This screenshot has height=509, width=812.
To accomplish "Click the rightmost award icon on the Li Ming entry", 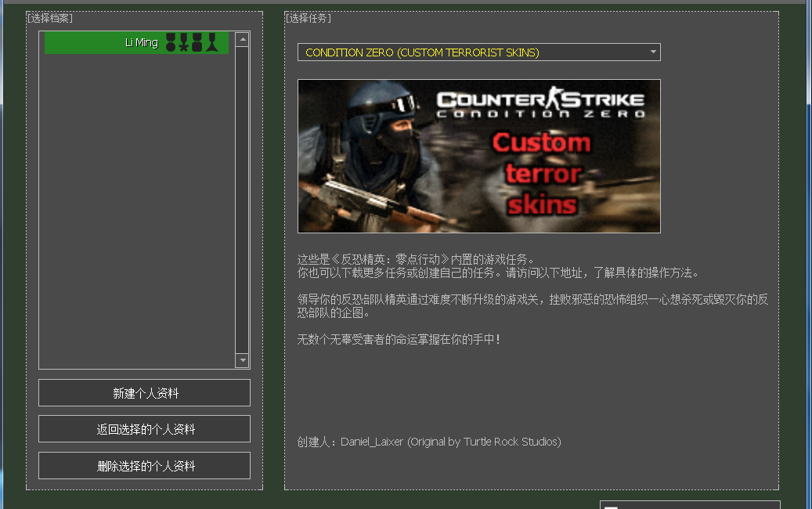I will click(x=211, y=42).
